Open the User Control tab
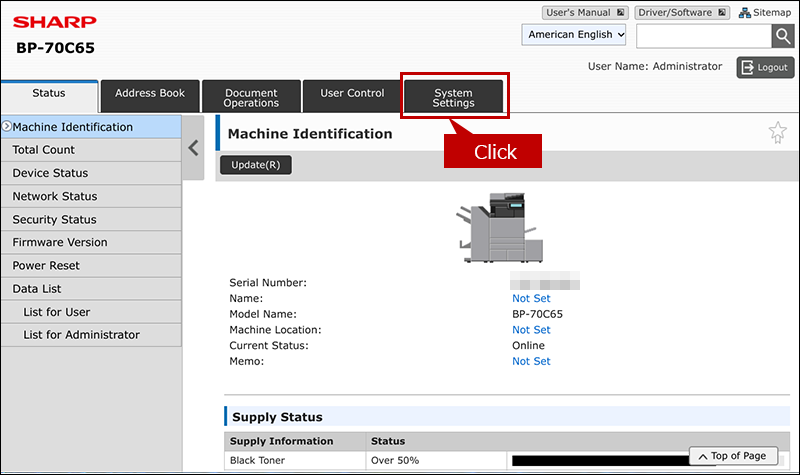This screenshot has height=475, width=800. click(352, 96)
